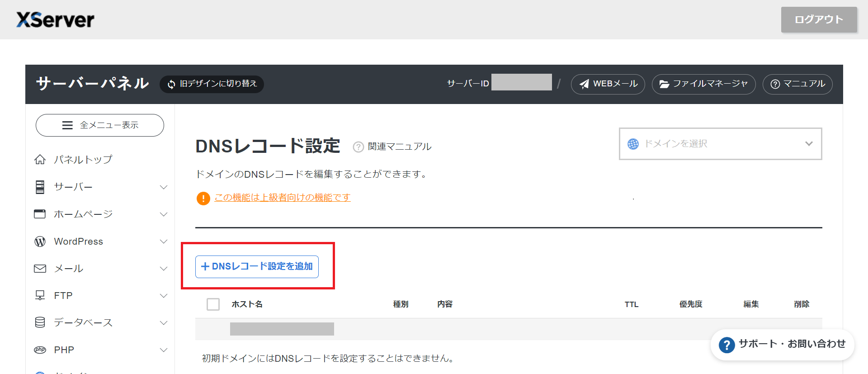Click the 削除 column header

(x=802, y=304)
